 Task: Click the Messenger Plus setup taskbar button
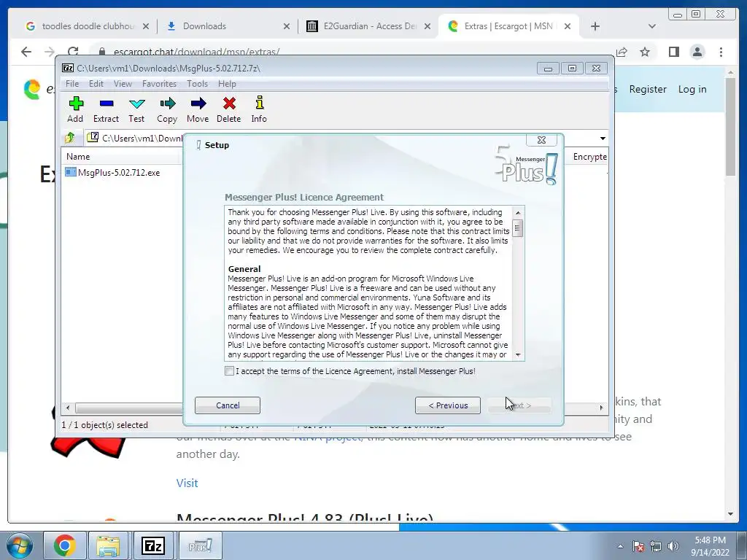[199, 545]
